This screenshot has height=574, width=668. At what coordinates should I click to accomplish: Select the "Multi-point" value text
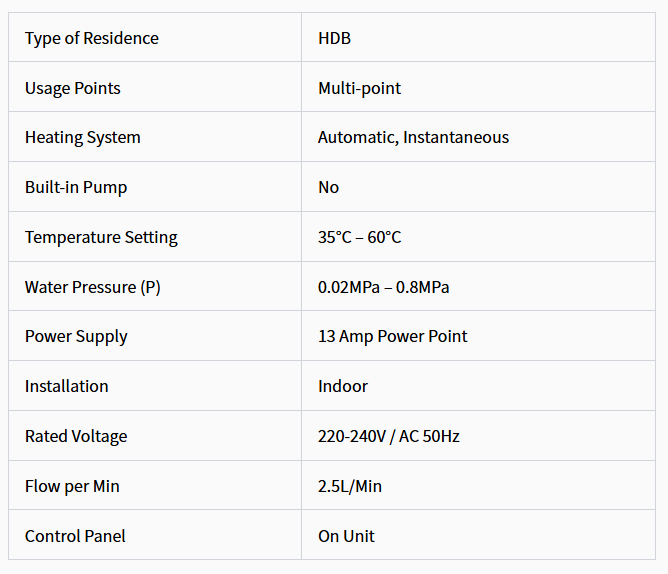tap(359, 88)
